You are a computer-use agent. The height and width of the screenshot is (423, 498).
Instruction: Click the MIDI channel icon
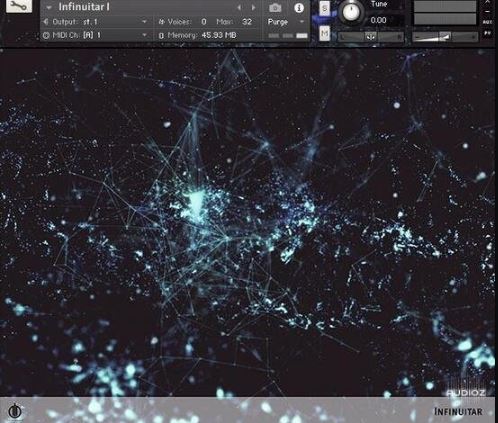tap(46, 35)
